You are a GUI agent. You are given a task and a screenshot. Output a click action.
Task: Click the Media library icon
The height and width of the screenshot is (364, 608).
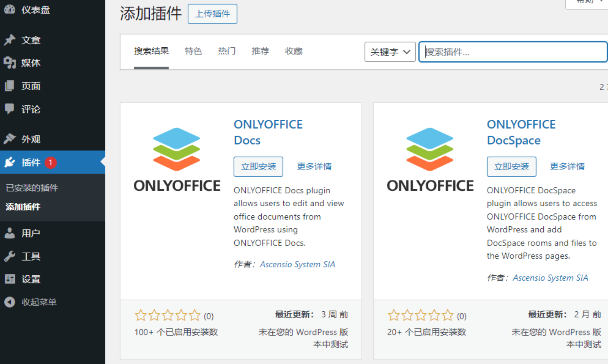point(10,63)
